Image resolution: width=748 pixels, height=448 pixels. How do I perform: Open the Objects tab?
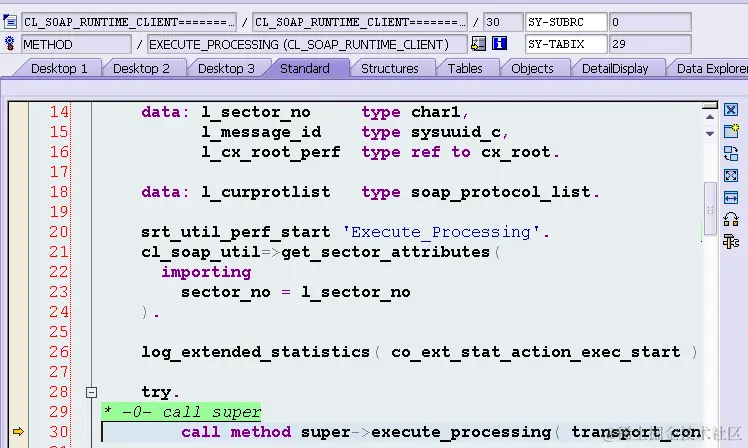(x=532, y=69)
